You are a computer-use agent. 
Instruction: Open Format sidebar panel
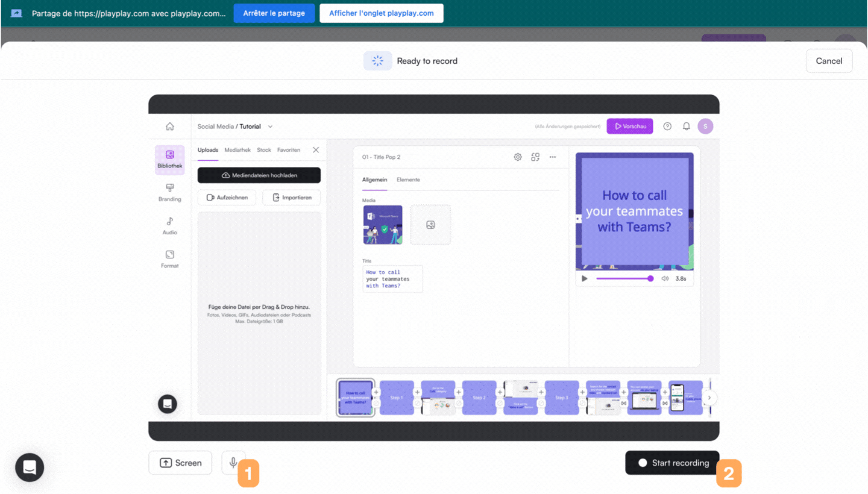pyautogui.click(x=170, y=259)
